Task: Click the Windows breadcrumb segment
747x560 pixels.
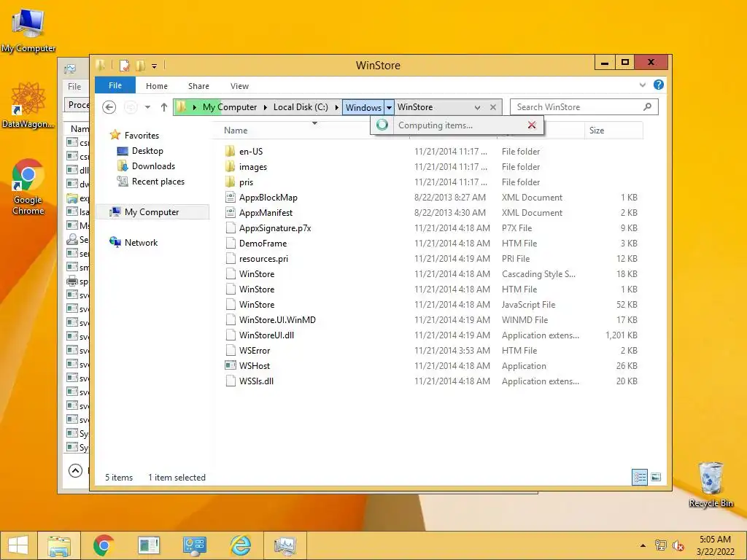Action: pyautogui.click(x=363, y=107)
